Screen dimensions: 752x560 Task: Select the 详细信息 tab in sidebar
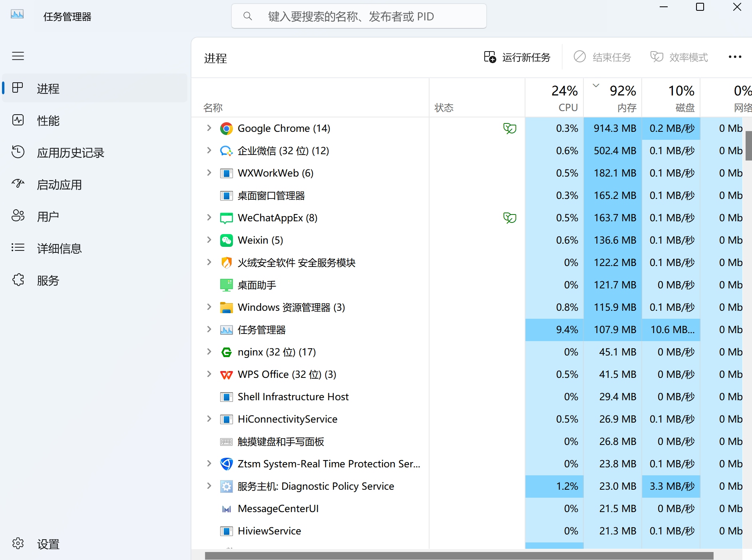tap(59, 248)
